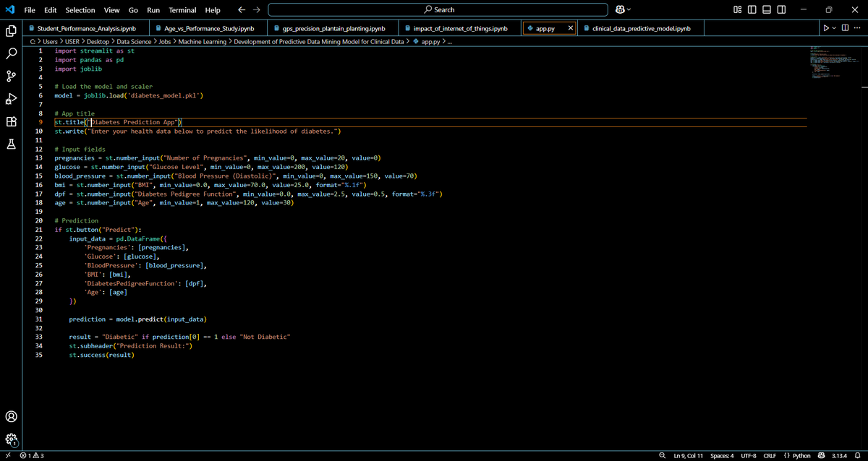Screen dimensions: 868x461
Task: Toggle the secondary side bar
Action: coord(781,10)
